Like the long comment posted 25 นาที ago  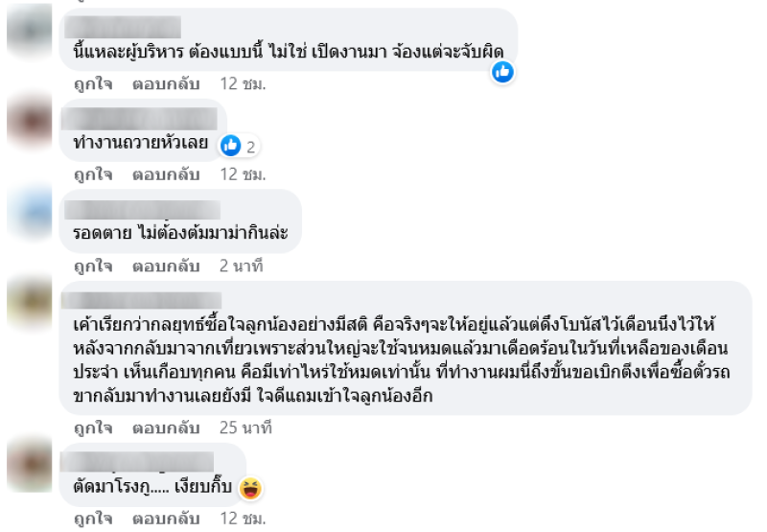point(93,428)
